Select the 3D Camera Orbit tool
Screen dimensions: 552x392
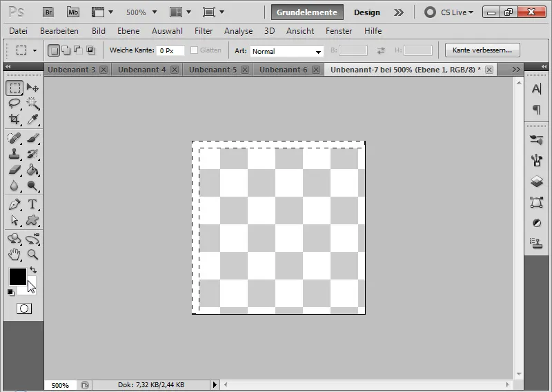click(x=32, y=239)
